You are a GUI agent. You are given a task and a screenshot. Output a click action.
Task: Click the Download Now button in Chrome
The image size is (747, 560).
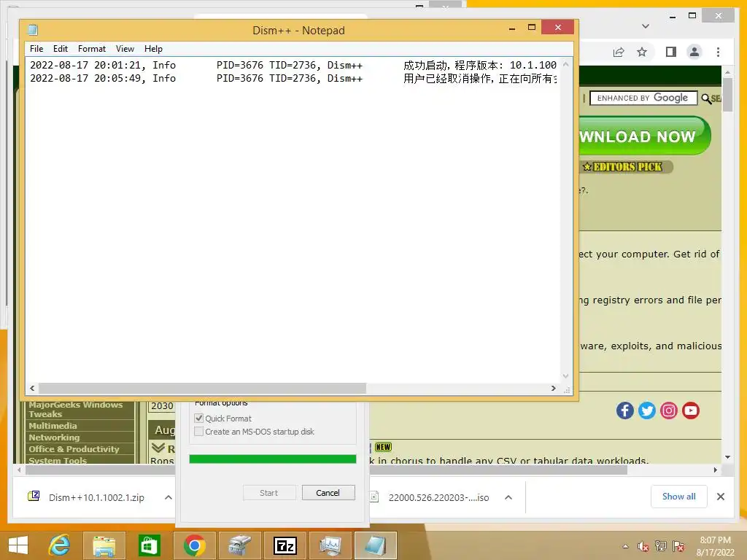645,136
